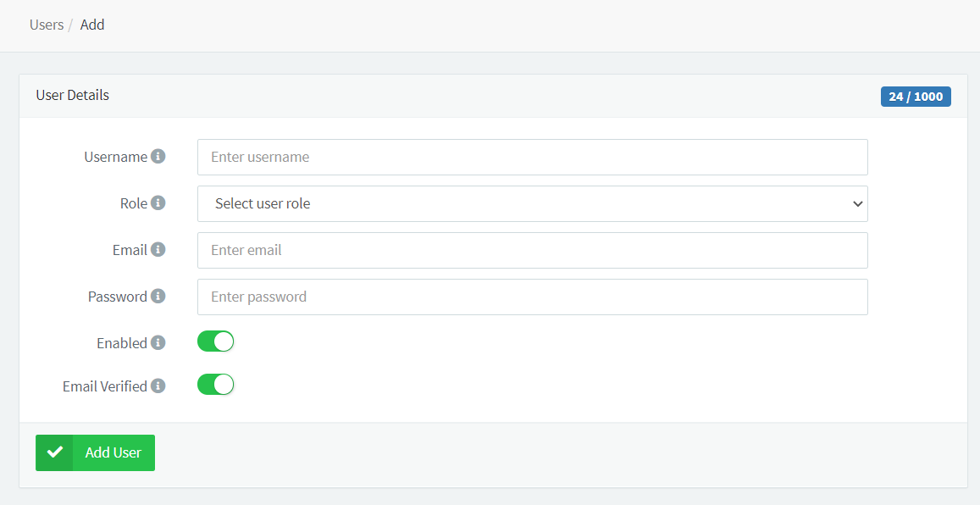Click the info icon next to Username
The image size is (980, 505).
[x=158, y=157]
